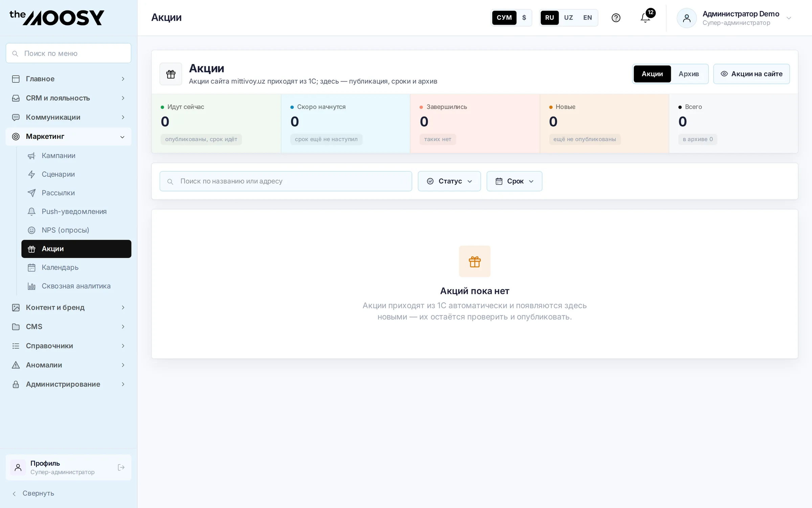Focus the Поиск по названию или адресу field
This screenshot has height=508, width=812.
click(x=286, y=181)
